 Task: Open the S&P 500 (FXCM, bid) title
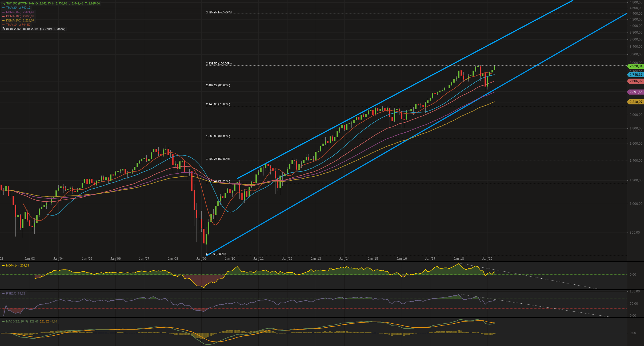[x=20, y=3]
